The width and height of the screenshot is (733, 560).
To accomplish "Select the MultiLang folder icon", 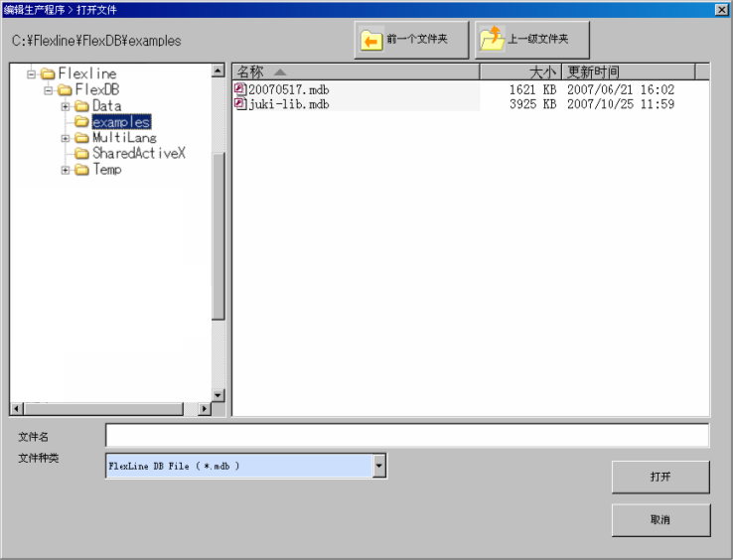I will coord(81,138).
